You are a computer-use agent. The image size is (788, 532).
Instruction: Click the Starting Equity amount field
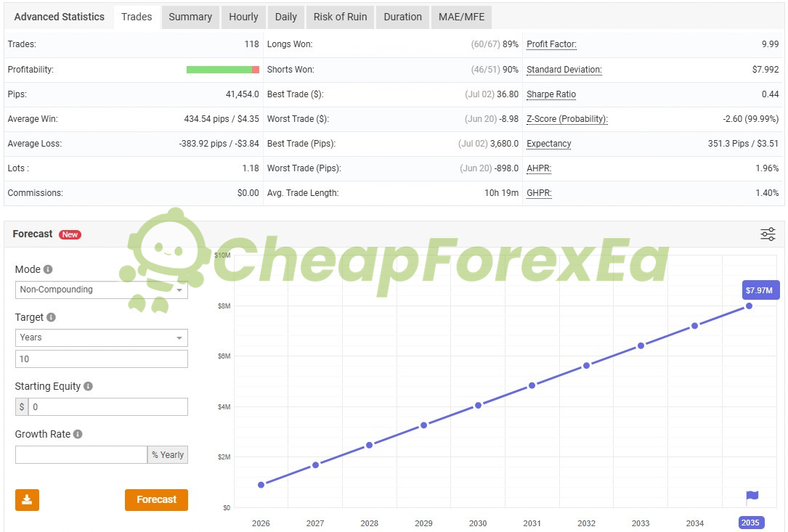click(x=108, y=407)
